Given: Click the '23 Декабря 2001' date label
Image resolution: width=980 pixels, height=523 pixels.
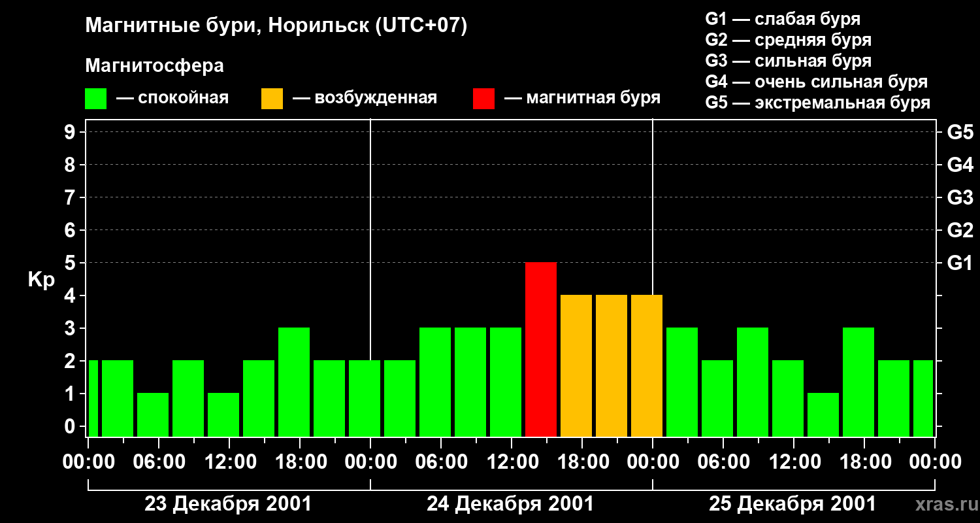Looking at the screenshot, I should click(228, 504).
